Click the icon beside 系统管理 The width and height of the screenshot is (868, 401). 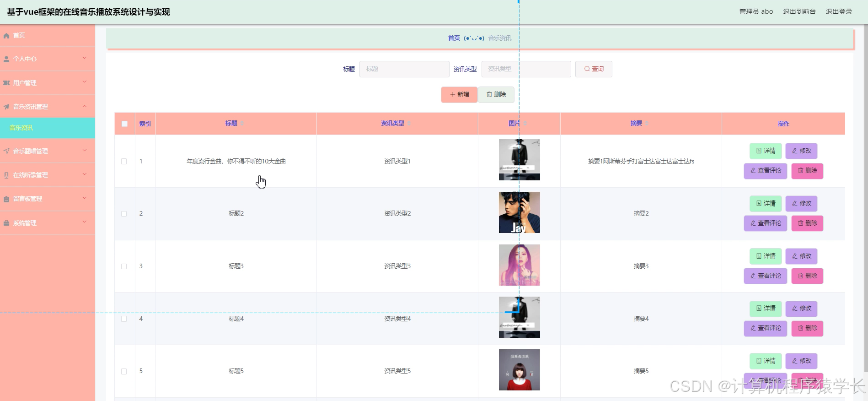click(6, 223)
